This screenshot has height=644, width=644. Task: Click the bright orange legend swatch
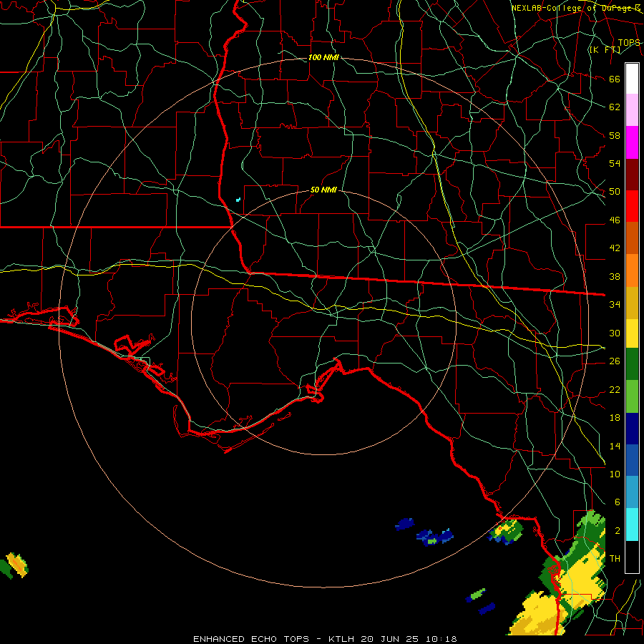tap(632, 270)
